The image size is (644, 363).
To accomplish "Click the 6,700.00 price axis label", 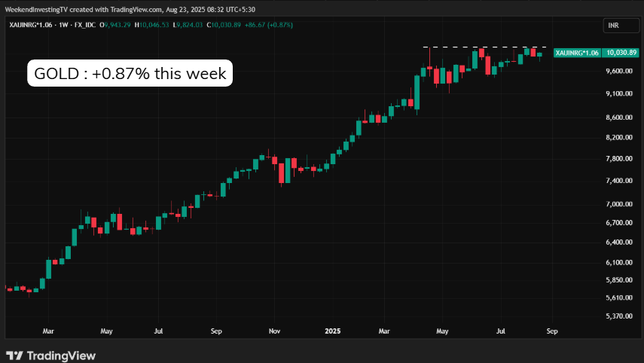I will (x=619, y=223).
